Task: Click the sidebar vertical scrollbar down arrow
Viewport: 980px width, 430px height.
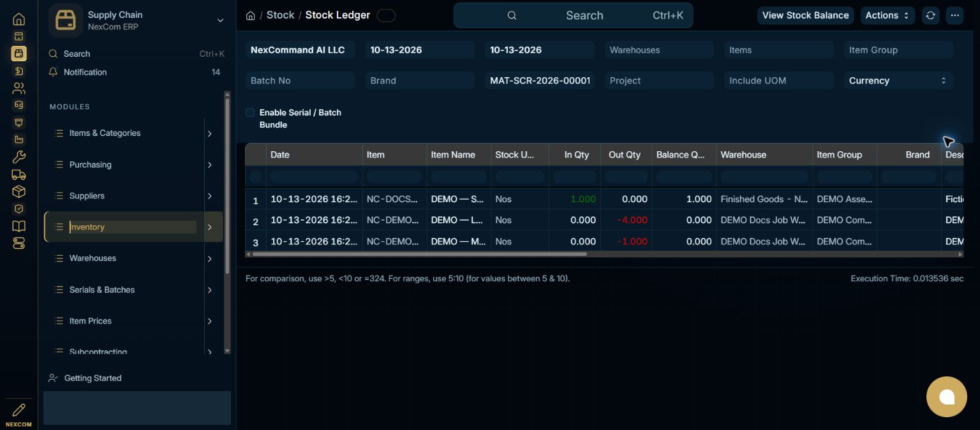Action: pos(227,351)
